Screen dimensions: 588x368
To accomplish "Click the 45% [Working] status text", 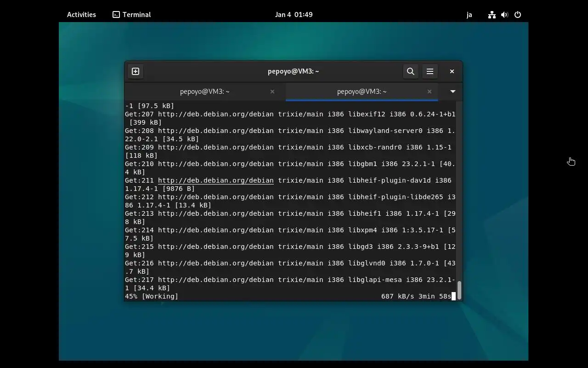I will pos(152,296).
